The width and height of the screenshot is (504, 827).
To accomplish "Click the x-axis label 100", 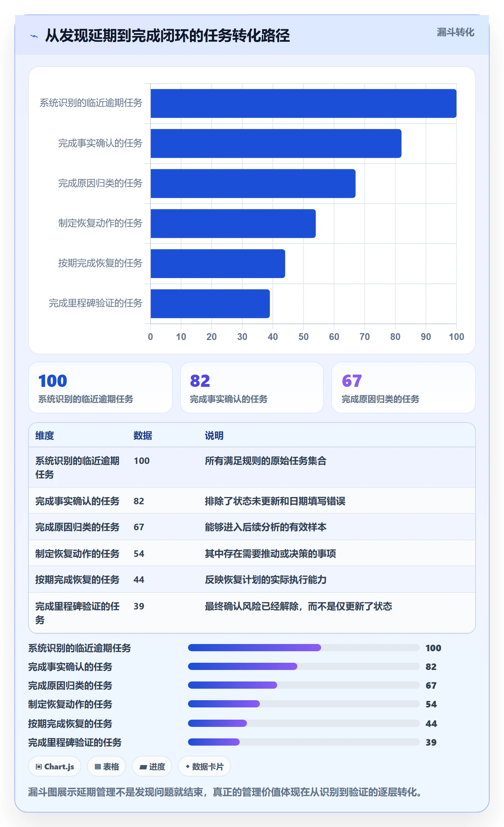I will tap(456, 337).
